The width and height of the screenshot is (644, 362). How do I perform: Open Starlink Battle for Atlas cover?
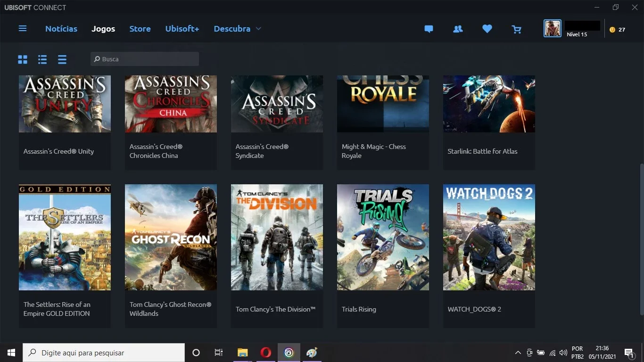[489, 104]
